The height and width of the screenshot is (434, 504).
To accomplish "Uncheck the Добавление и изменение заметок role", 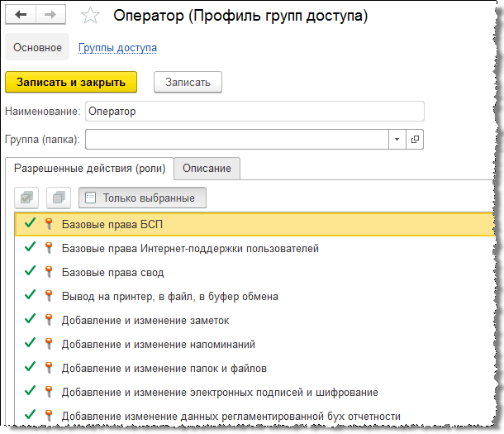I will point(31,320).
